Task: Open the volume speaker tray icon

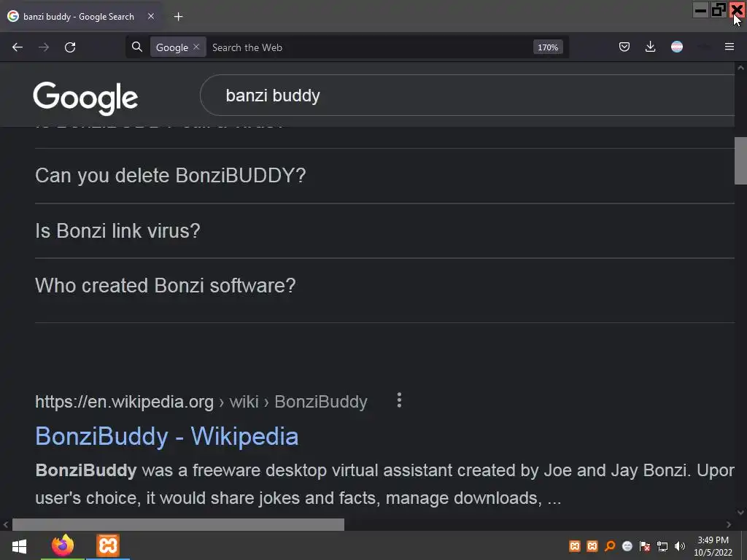Action: point(680,546)
